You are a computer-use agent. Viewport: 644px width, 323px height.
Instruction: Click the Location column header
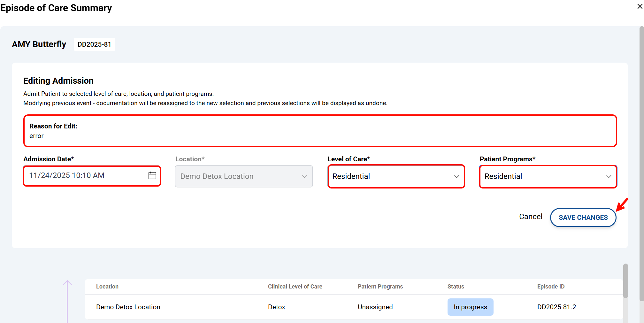[107, 287]
